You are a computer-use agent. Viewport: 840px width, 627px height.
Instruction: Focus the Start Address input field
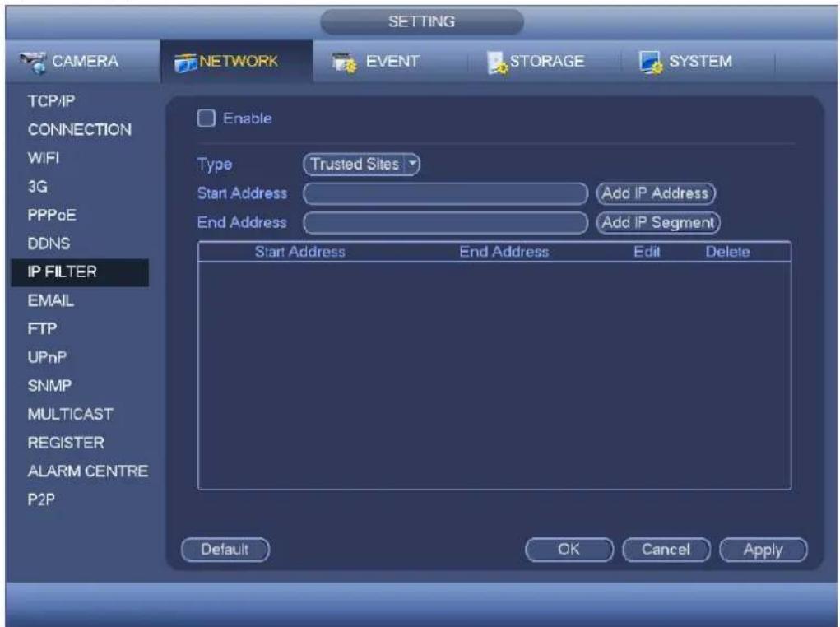click(x=445, y=193)
